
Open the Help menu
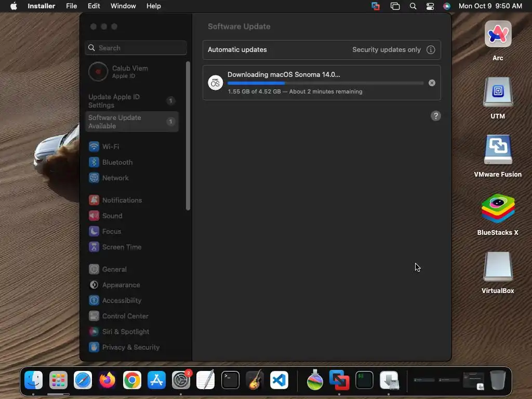(153, 6)
